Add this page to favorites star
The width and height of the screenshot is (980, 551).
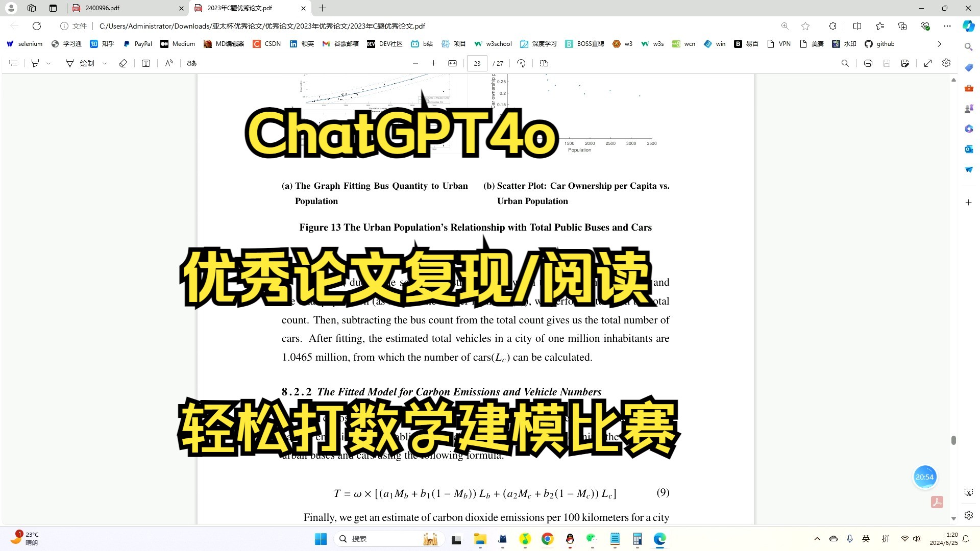click(x=805, y=26)
